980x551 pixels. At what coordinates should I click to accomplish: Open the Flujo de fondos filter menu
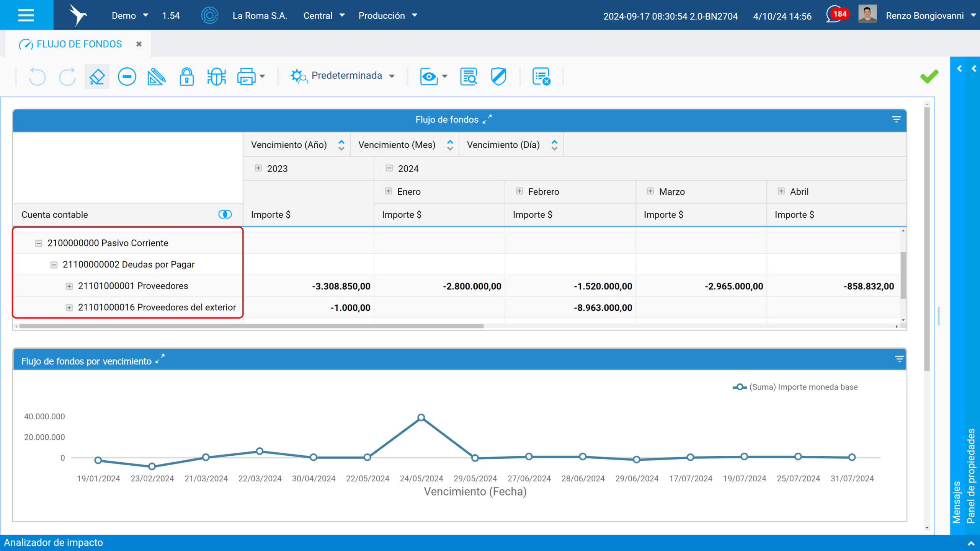coord(896,119)
